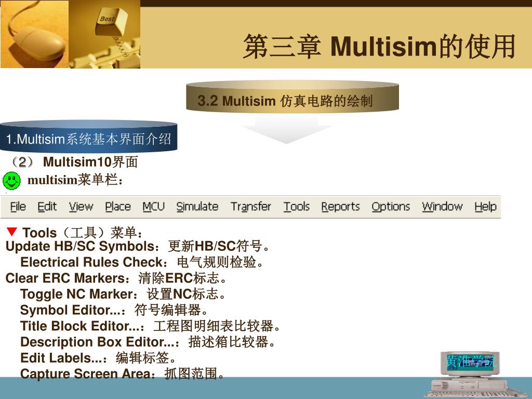
Task: Click the Capture Screen Area line
Action: (x=122, y=374)
